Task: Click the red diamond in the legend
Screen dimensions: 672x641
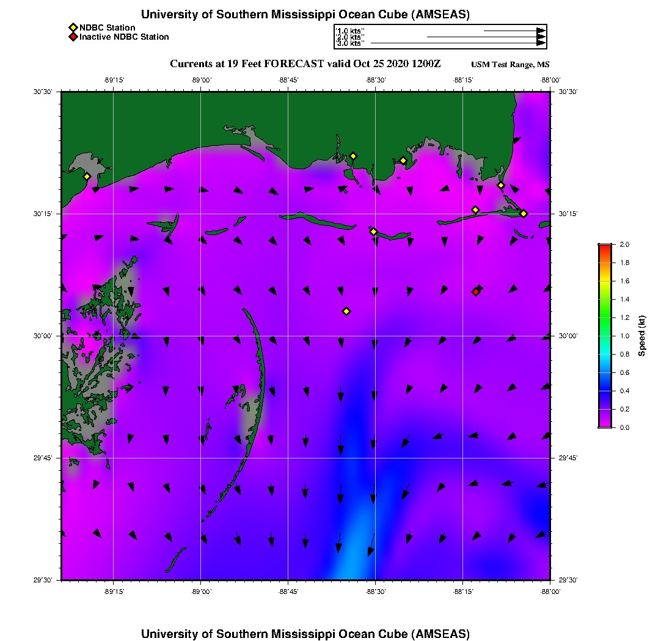Action: coord(73,37)
